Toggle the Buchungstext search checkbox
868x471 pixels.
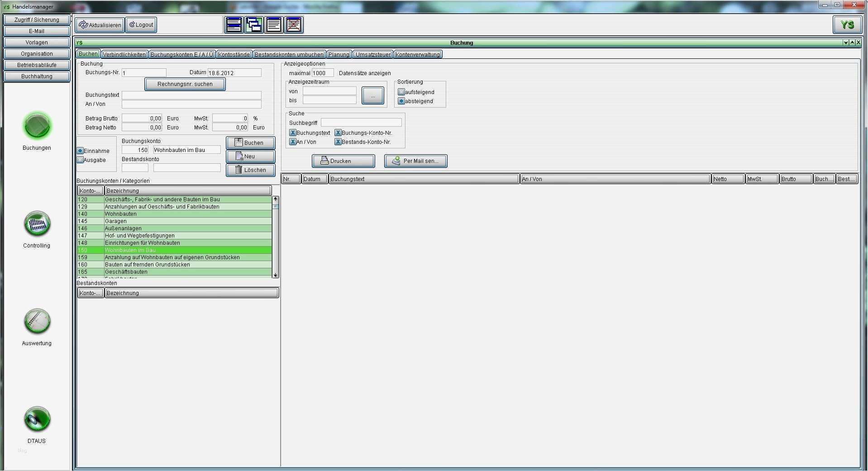(x=293, y=133)
